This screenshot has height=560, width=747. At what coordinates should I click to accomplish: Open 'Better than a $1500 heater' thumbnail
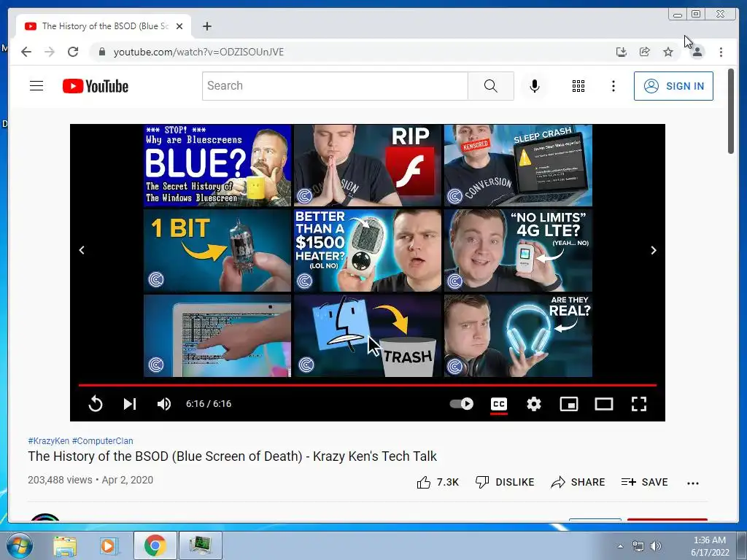click(368, 251)
